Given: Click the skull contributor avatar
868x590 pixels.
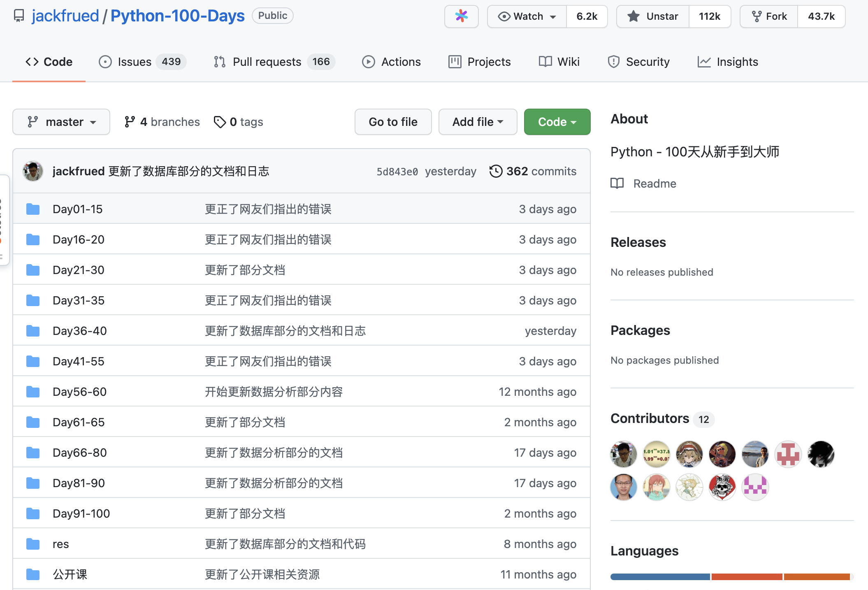Looking at the screenshot, I should 722,487.
